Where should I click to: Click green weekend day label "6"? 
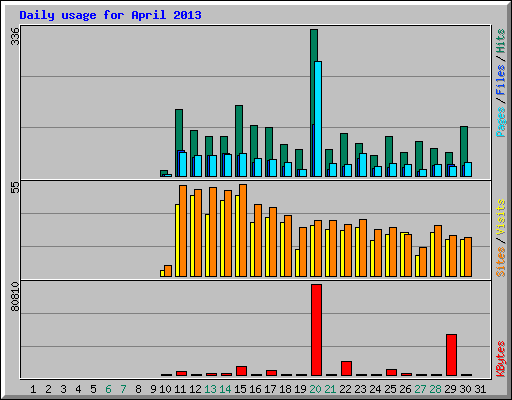pyautogui.click(x=108, y=389)
